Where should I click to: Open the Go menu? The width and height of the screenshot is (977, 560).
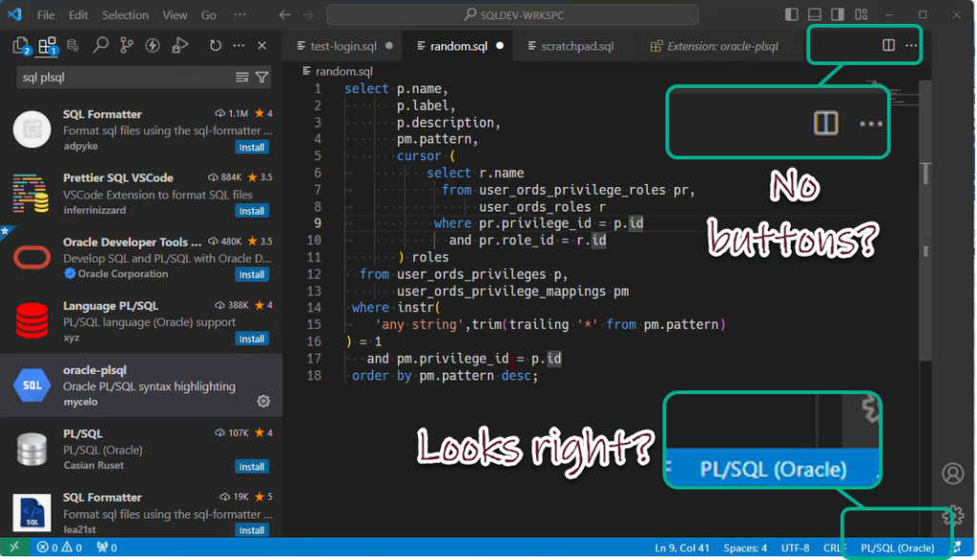(x=209, y=15)
